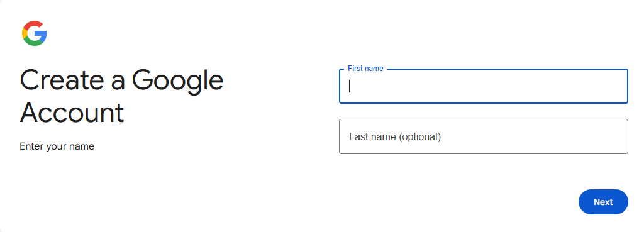Click the green part of the Google logo
This screenshot has width=644, height=232.
tap(34, 42)
